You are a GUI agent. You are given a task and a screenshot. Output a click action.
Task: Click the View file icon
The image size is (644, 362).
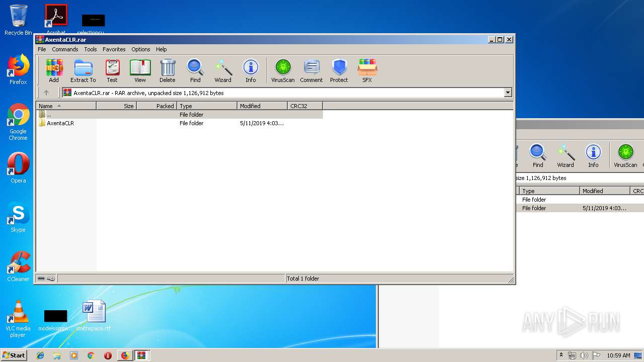tap(140, 71)
